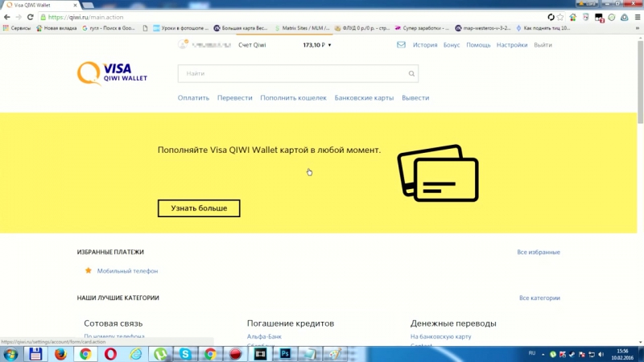Open the film strip video editor taskbar icon

260,354
